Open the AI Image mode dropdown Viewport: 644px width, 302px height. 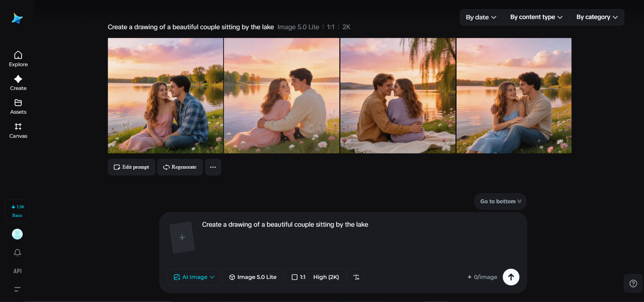[x=194, y=277]
